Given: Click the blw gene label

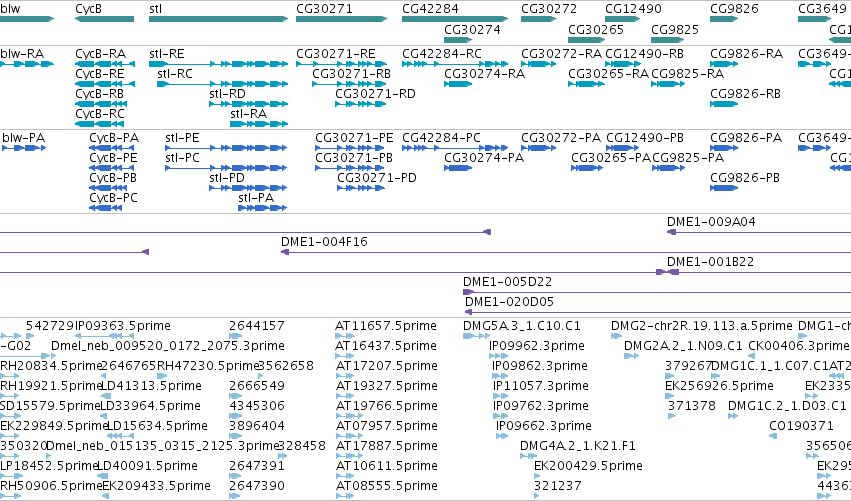Looking at the screenshot, I should tap(10, 9).
